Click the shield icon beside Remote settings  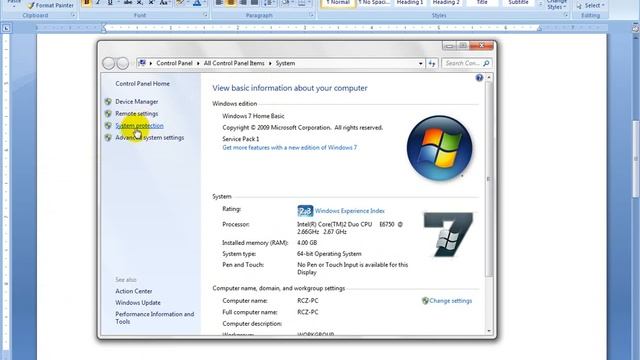coord(108,113)
